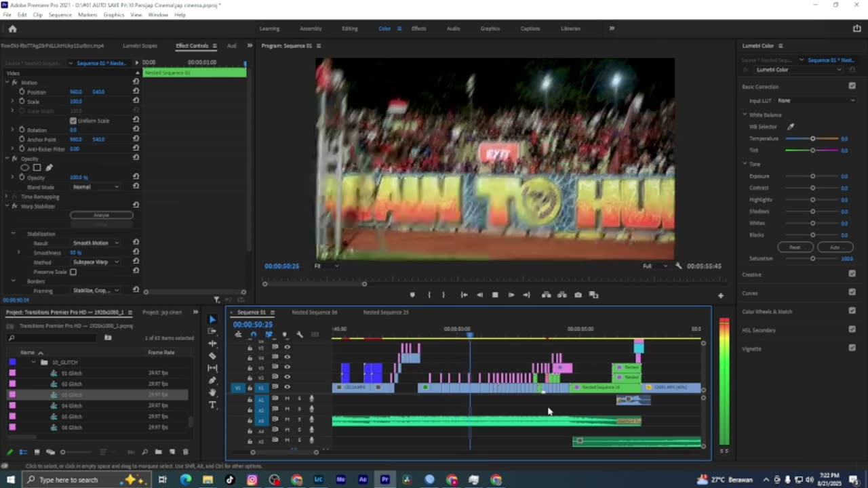Toggle Linked Selection in timeline
868x488 pixels.
click(x=269, y=335)
